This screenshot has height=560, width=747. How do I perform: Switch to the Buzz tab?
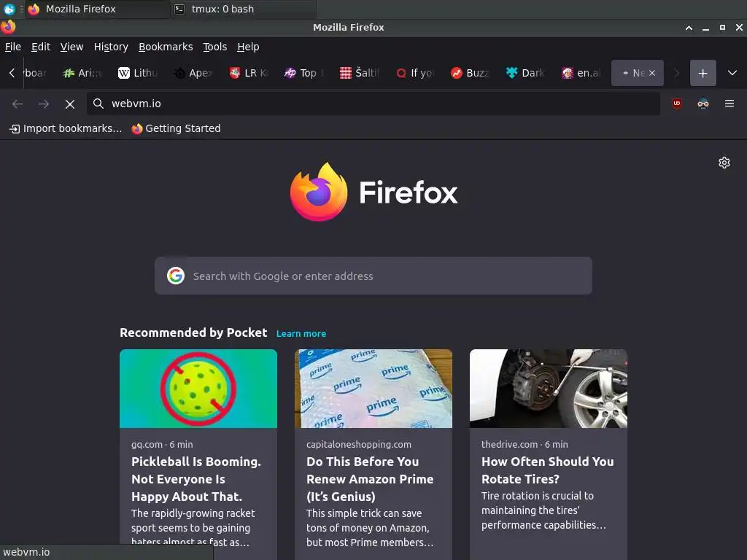[x=470, y=73]
